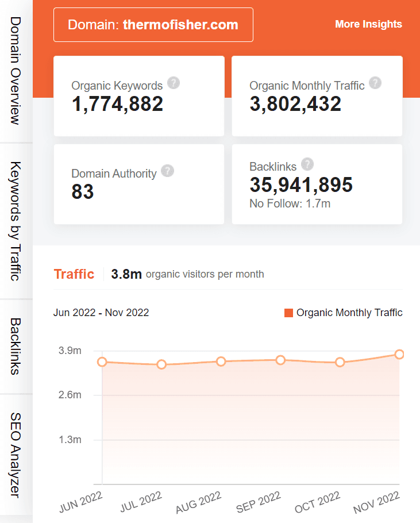Screen dimensions: 420x523
Task: Select the OCT 2022 chart data point
Action: [x=340, y=362]
